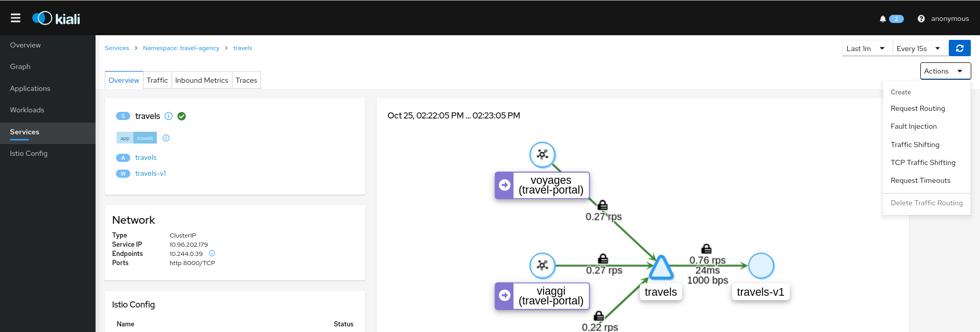This screenshot has height=332, width=980.
Task: Click the voyages travel-portal graph node
Action: (x=542, y=155)
